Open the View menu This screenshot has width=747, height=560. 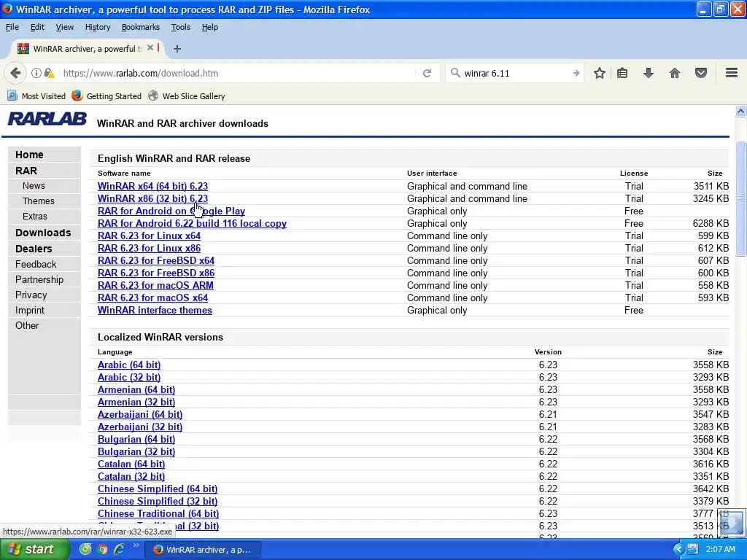pos(64,27)
